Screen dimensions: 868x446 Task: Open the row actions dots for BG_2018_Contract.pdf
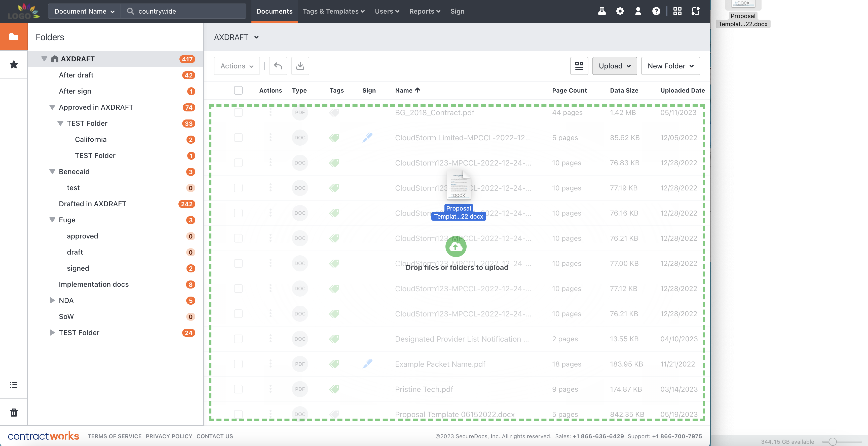pyautogui.click(x=270, y=112)
